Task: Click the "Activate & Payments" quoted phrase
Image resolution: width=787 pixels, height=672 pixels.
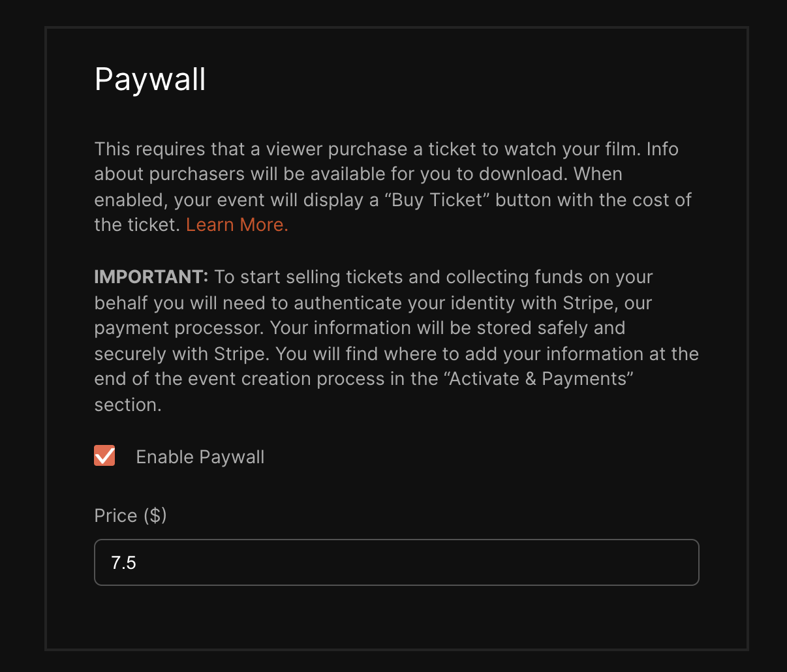Action: [540, 379]
